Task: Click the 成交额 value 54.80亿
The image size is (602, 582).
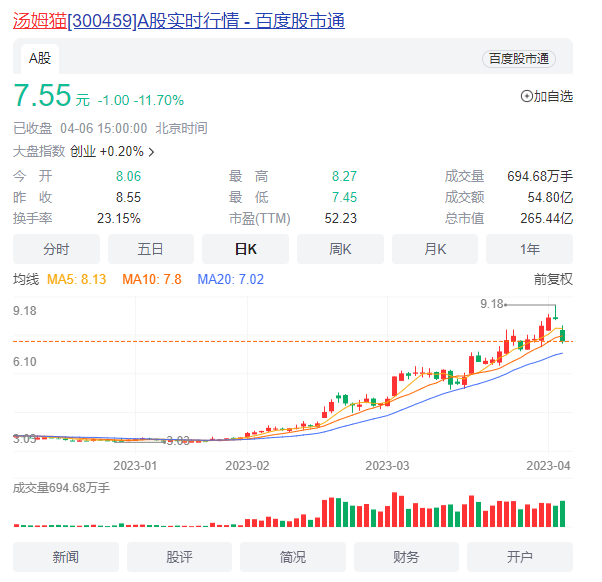Action: click(550, 197)
